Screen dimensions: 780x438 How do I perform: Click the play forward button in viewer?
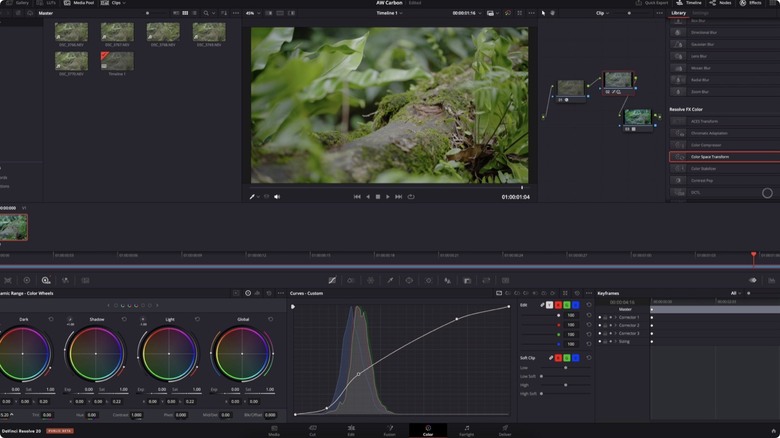pos(388,197)
